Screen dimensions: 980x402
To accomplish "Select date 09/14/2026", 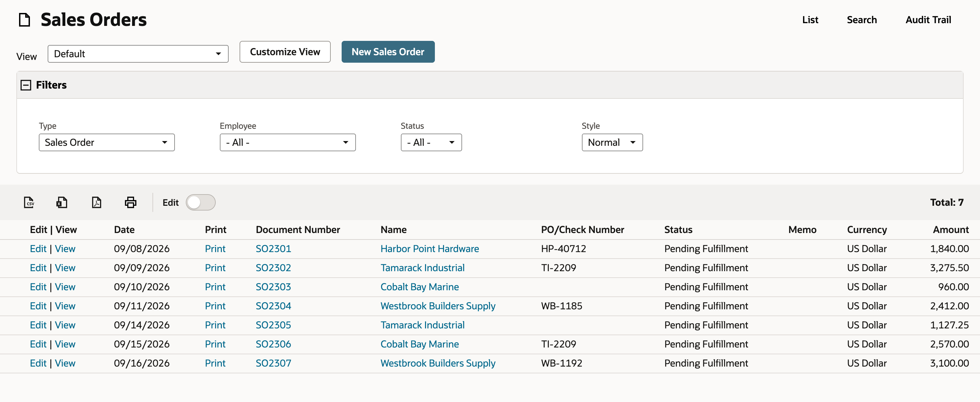I will click(142, 325).
